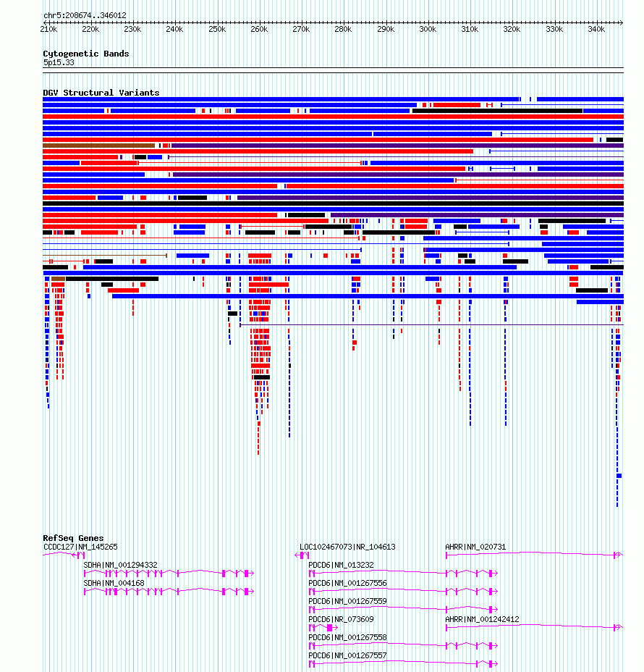Click the AHRR NM_001242412 gene model line
Screen dimensions: 644x672
click(534, 627)
